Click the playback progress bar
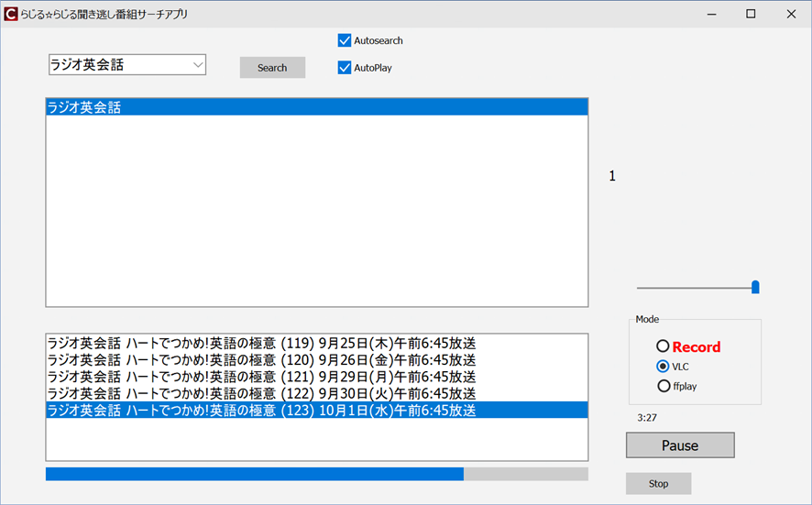Screen dimensions: 812x505 [316, 474]
